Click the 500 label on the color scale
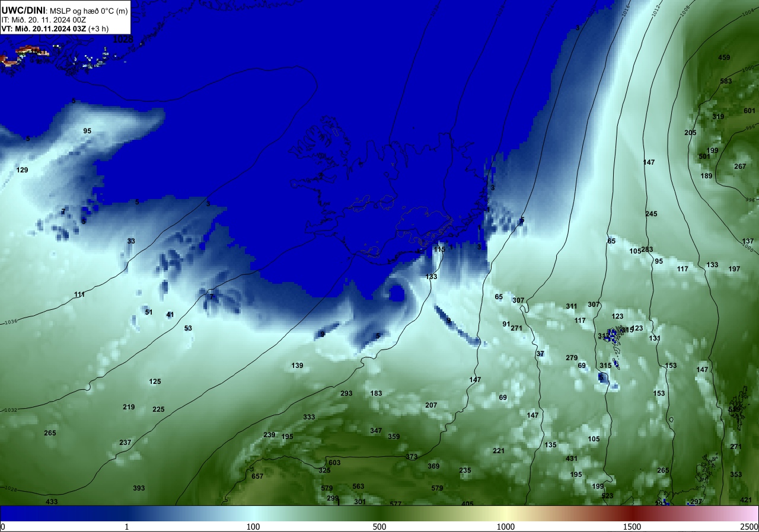Image resolution: width=759 pixels, height=532 pixels. pyautogui.click(x=379, y=527)
